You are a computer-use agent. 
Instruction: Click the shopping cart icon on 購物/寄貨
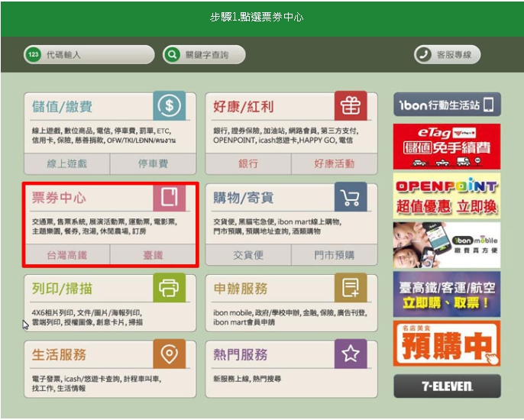[351, 197]
